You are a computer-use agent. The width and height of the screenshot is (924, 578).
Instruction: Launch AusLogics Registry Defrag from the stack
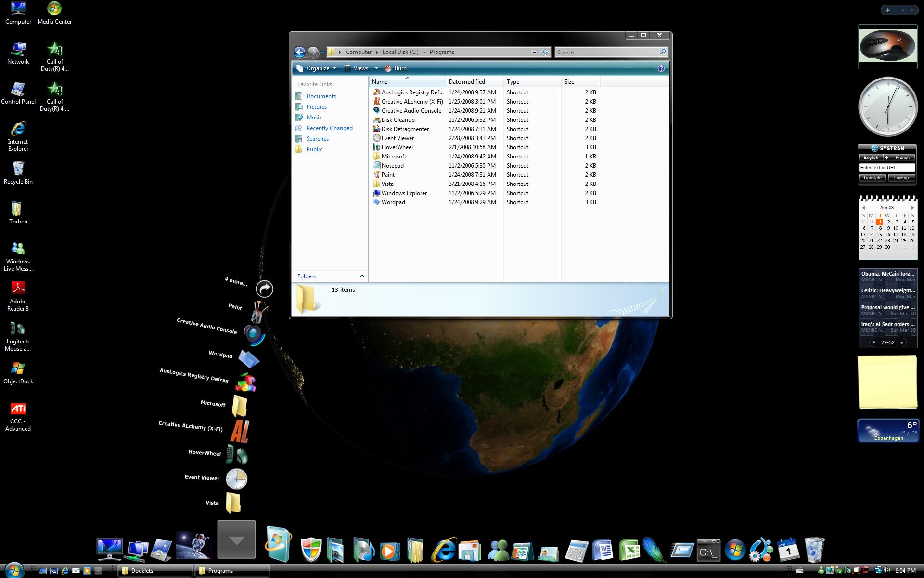click(245, 382)
